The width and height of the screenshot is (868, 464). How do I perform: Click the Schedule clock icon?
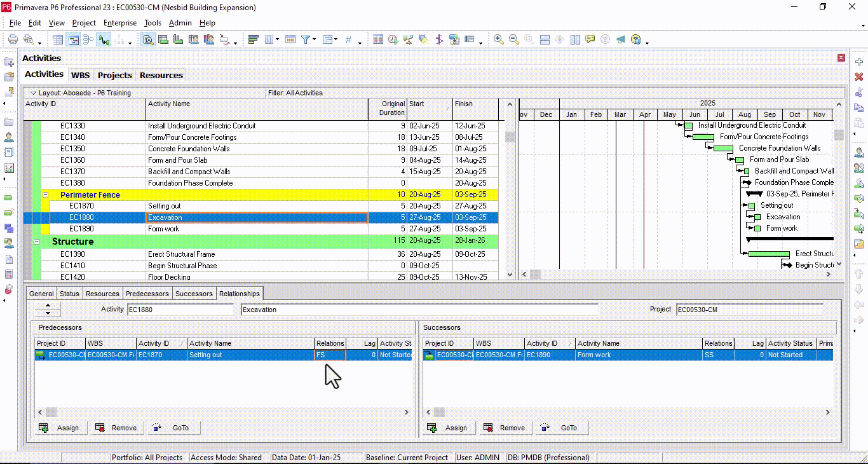(x=393, y=39)
